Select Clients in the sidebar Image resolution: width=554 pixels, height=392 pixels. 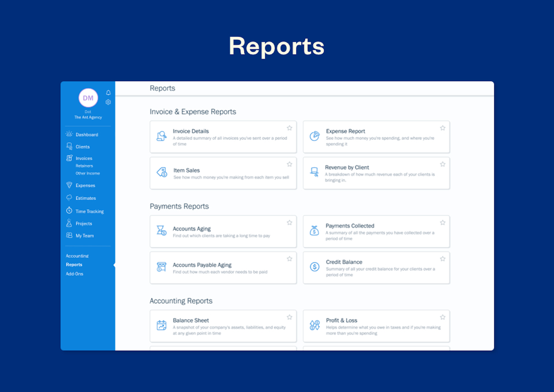tap(82, 147)
